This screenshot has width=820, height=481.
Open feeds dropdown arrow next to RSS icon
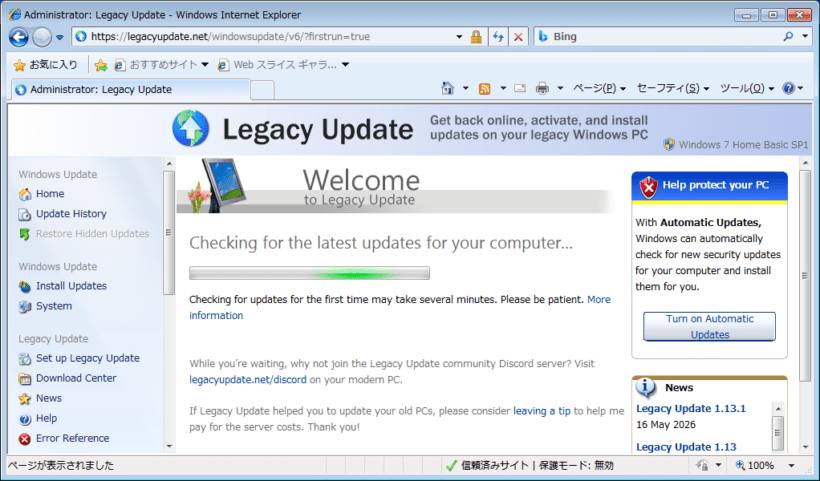pyautogui.click(x=503, y=88)
